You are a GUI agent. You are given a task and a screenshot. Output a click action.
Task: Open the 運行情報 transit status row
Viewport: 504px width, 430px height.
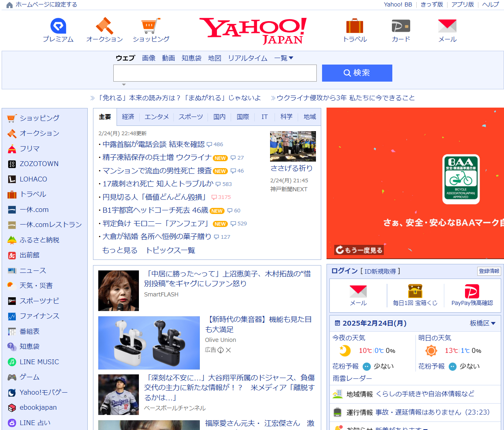pyautogui.click(x=415, y=413)
